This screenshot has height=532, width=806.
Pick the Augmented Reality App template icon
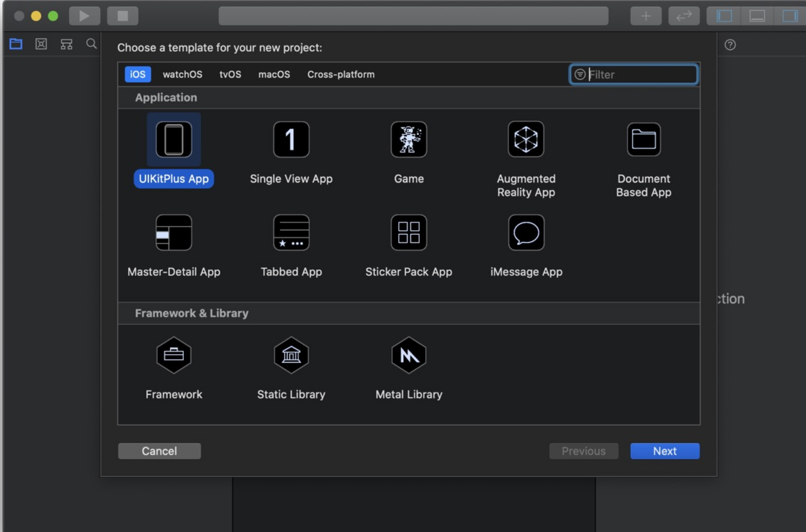(x=526, y=139)
